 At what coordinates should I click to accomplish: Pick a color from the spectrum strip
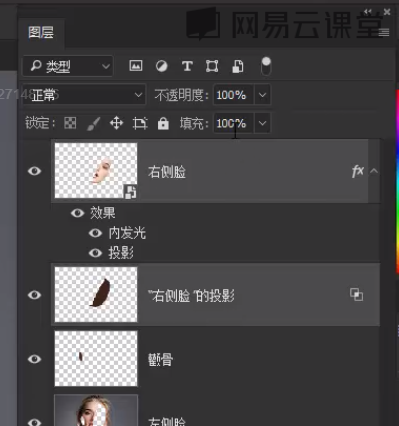point(397,182)
